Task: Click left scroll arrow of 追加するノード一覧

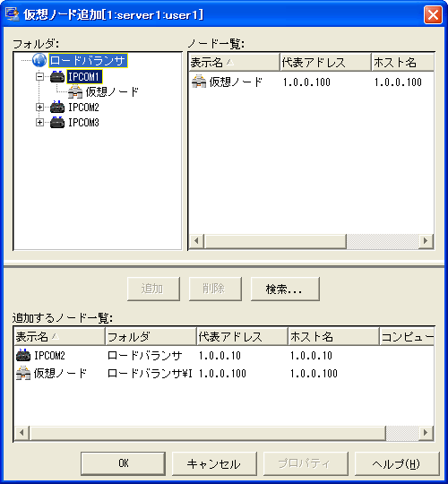Action: (x=22, y=433)
